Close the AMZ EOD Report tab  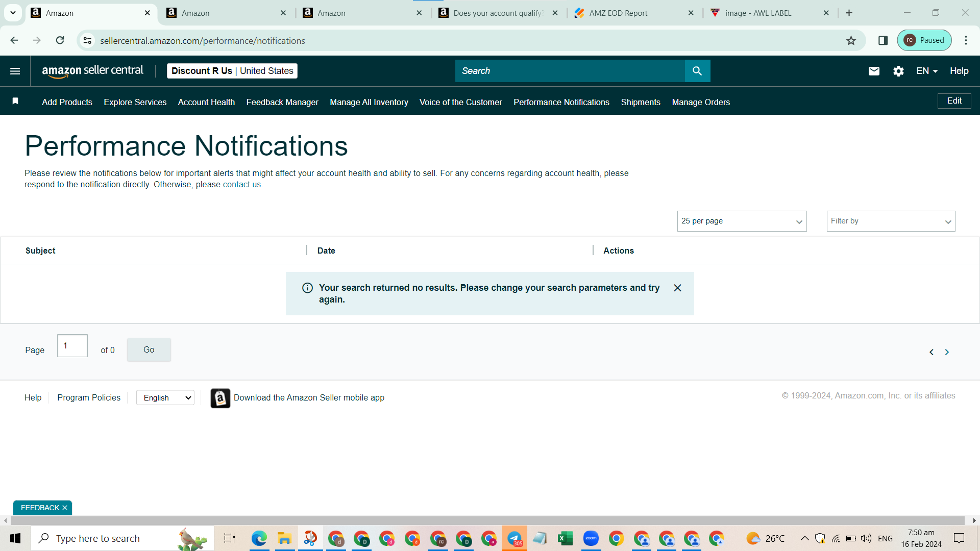(691, 13)
